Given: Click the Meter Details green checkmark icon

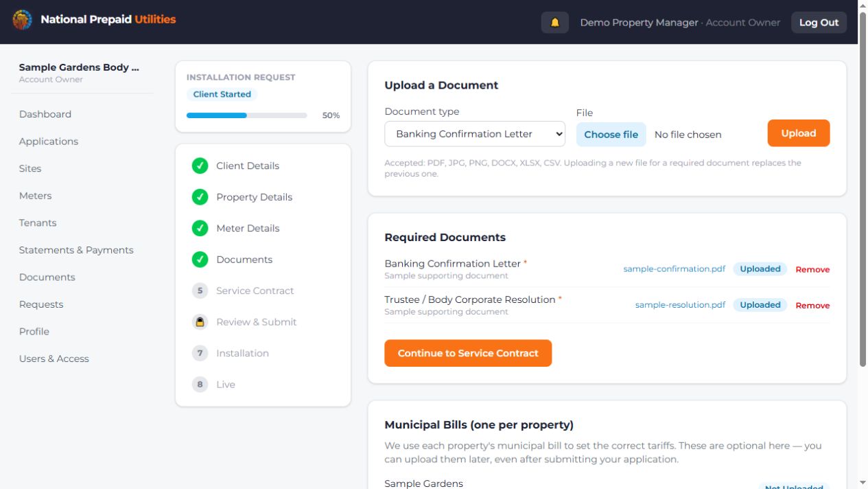Looking at the screenshot, I should pos(200,228).
